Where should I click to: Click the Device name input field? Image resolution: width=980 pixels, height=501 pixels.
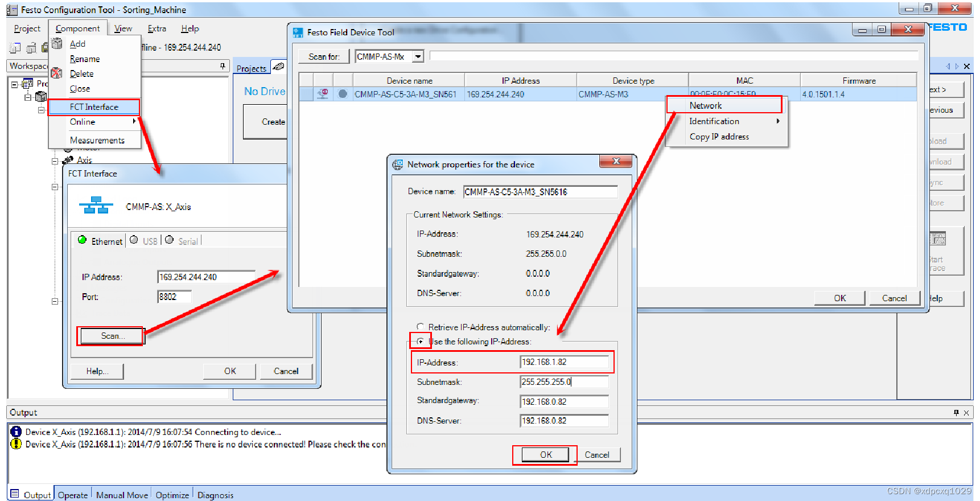coord(540,192)
